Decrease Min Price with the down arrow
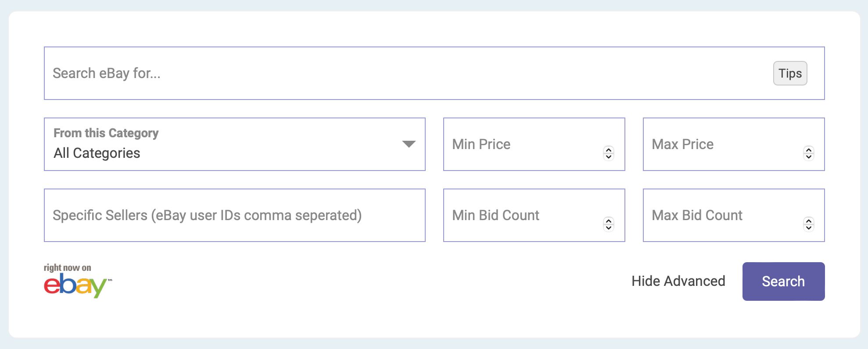The width and height of the screenshot is (868, 349). pos(609,157)
